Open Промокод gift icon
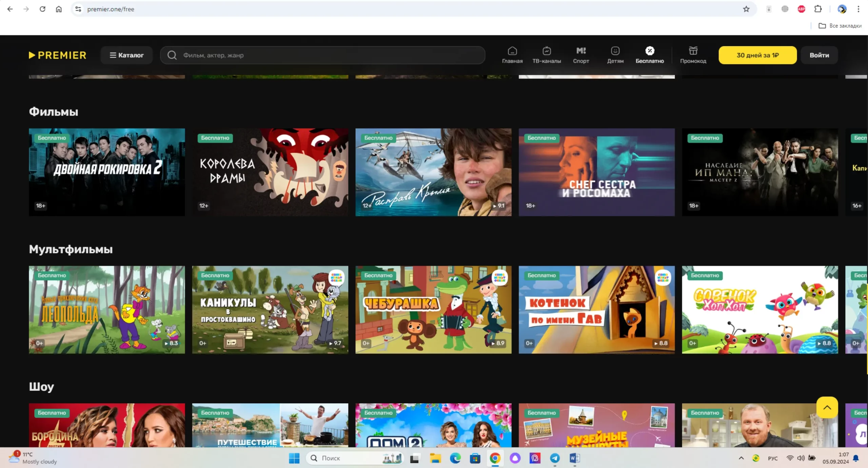868x468 pixels. tap(693, 55)
